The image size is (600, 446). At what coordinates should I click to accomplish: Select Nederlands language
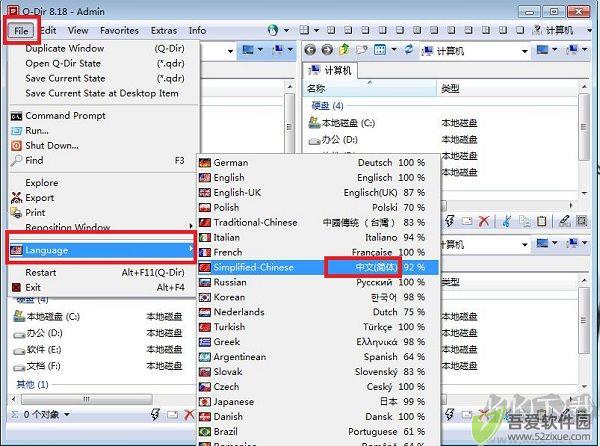(x=318, y=312)
